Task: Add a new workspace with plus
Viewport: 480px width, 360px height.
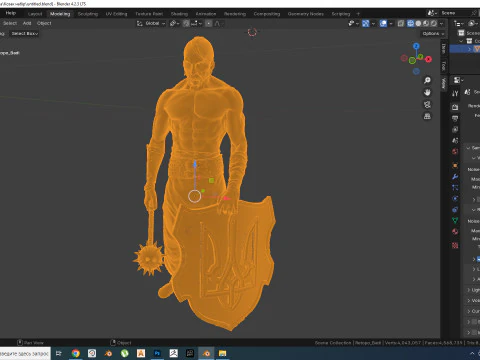Action: [358, 14]
